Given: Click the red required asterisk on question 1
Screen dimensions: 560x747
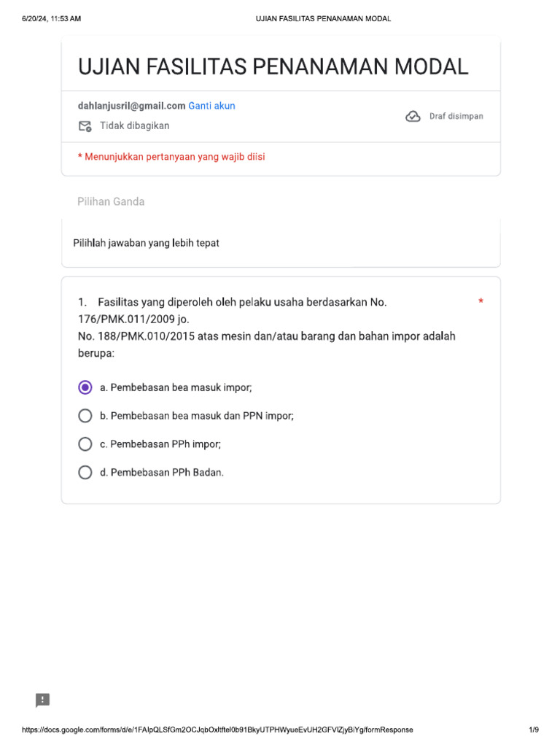Looking at the screenshot, I should click(x=481, y=302).
